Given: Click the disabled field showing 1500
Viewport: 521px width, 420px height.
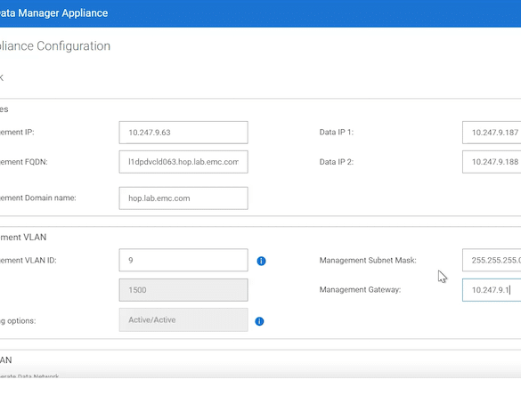Looking at the screenshot, I should (x=183, y=290).
